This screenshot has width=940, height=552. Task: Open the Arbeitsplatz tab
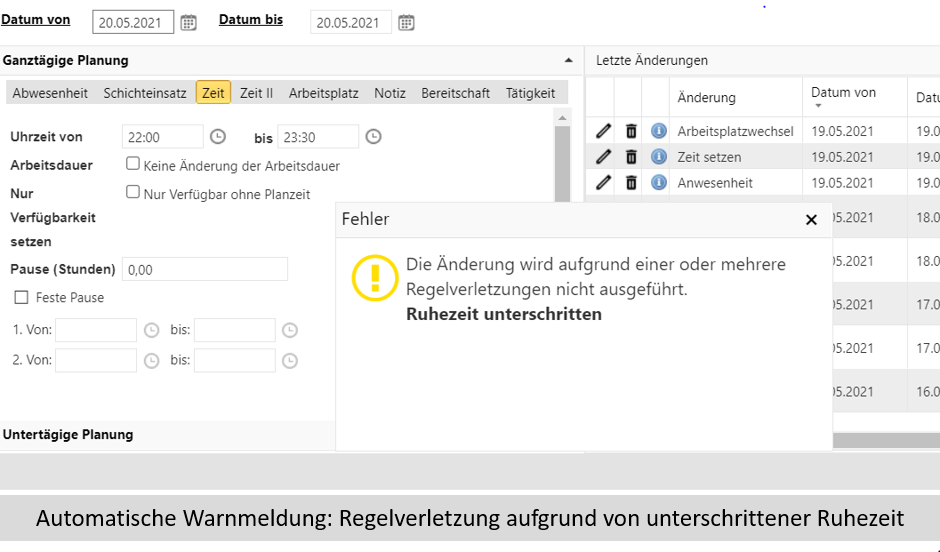point(323,93)
